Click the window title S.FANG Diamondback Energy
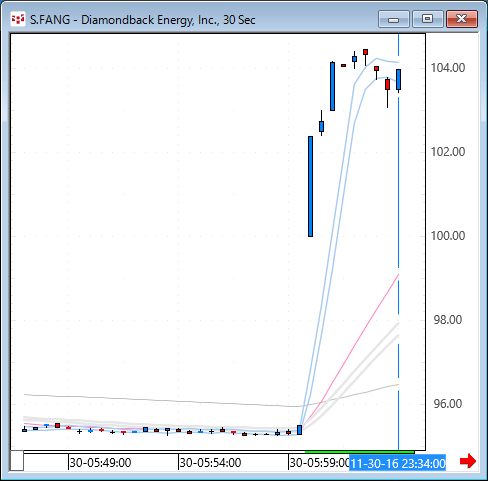Viewport: 488px width, 481px height. tap(143, 20)
